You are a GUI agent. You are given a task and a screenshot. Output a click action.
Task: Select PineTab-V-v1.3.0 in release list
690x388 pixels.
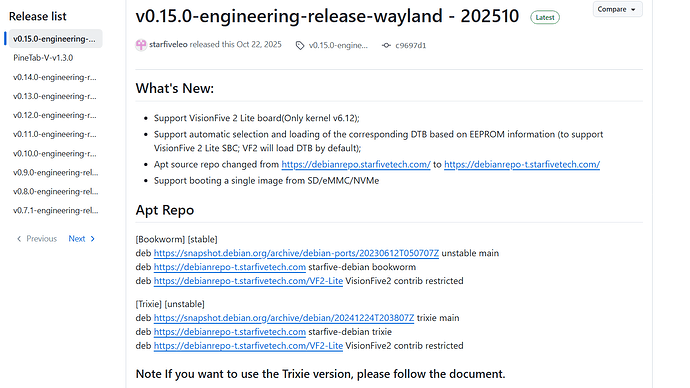[x=43, y=58]
